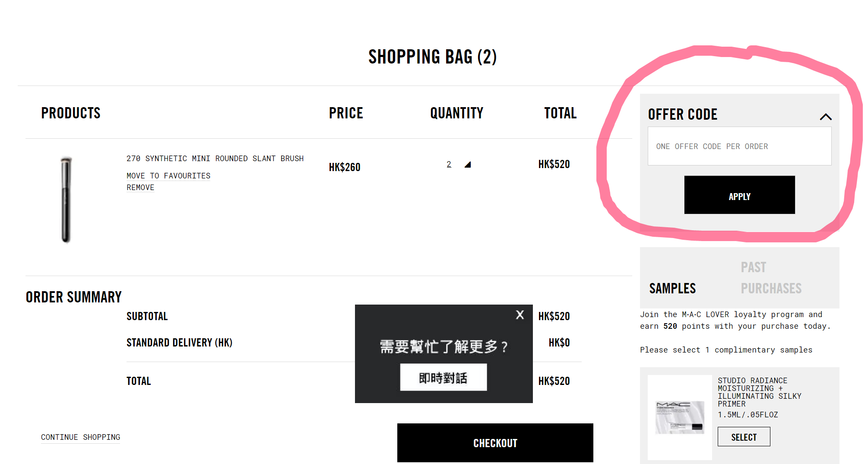Click the Subtotal amount HK$520
Image resolution: width=868 pixels, height=464 pixels.
[x=554, y=316]
